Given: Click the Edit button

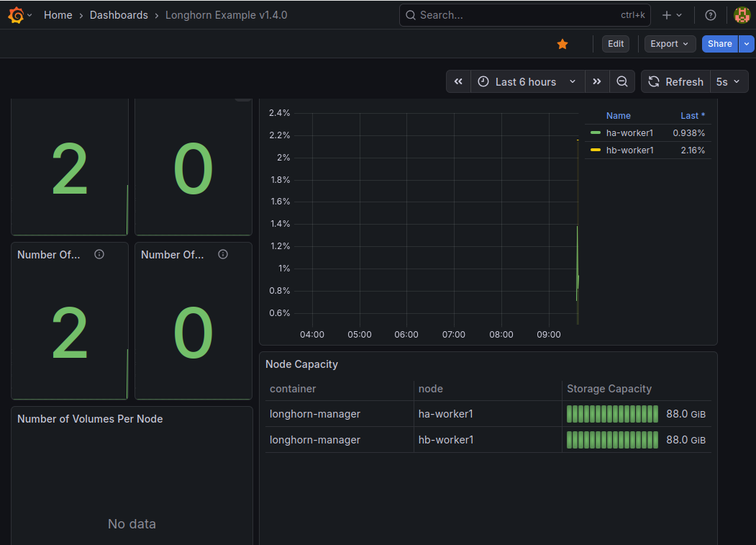Looking at the screenshot, I should tap(616, 44).
